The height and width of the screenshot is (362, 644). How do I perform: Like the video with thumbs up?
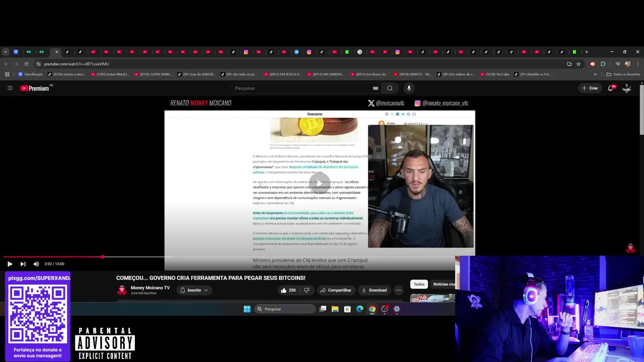288,290
